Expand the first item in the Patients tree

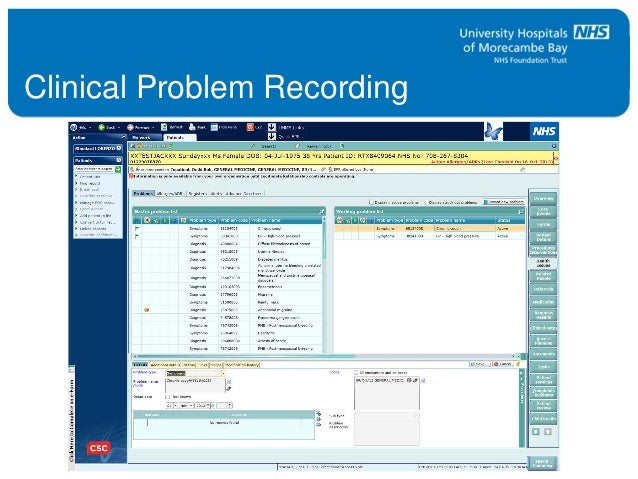point(76,177)
